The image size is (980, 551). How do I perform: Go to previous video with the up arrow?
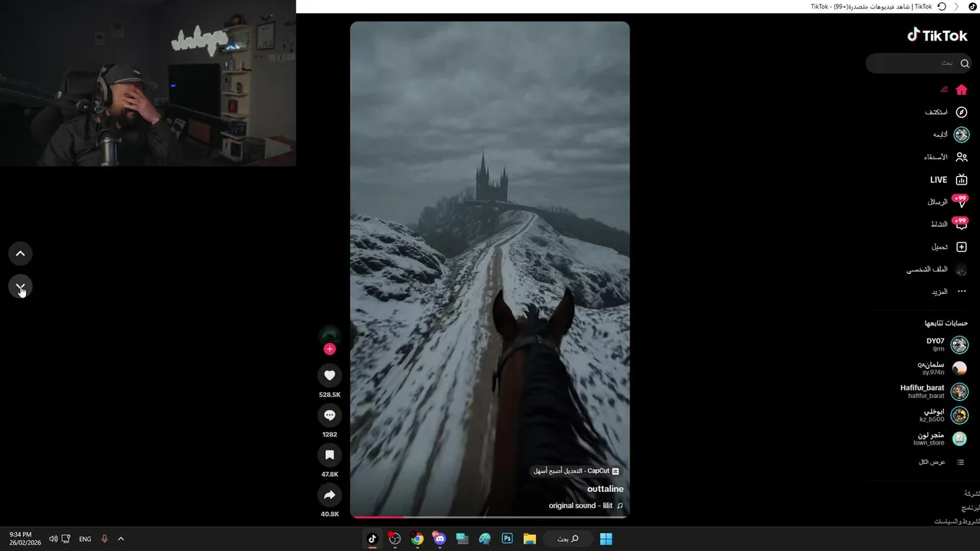click(x=21, y=253)
